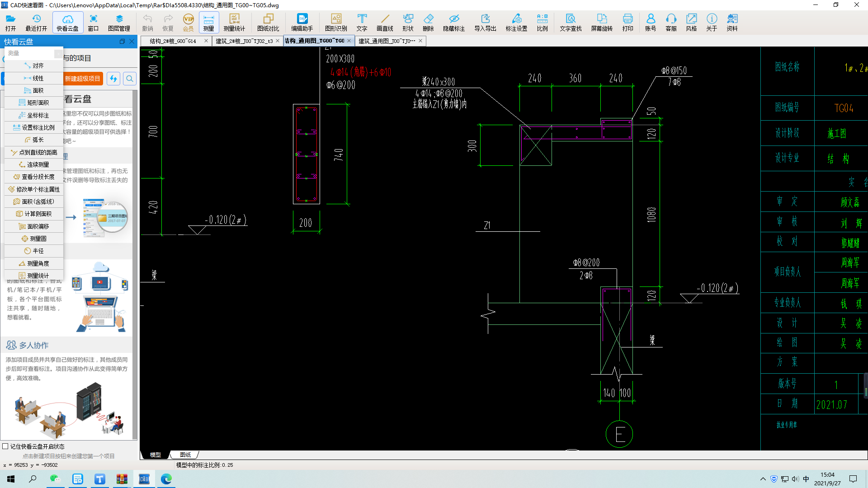Toggle the 快看云盘 cloud disk icon
This screenshot has height=488, width=868.
(68, 22)
